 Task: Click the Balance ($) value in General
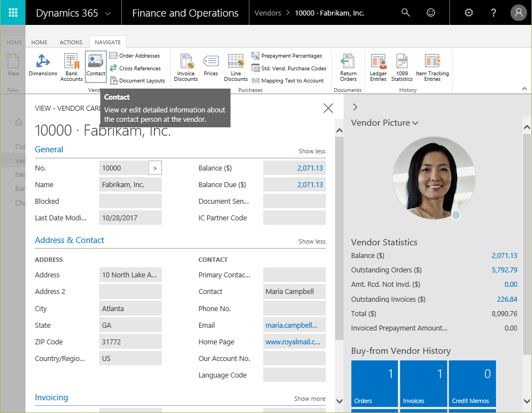310,168
